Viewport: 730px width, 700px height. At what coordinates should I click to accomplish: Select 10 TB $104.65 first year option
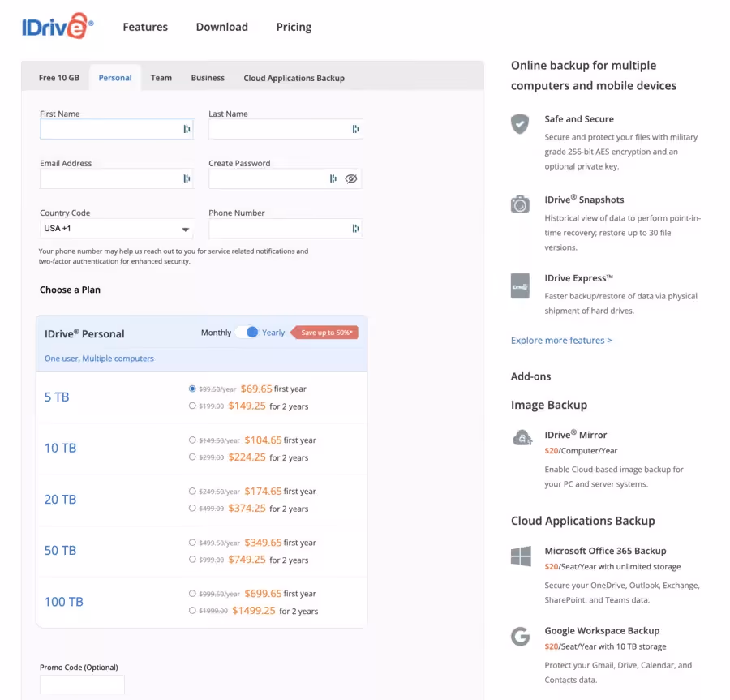coord(192,440)
